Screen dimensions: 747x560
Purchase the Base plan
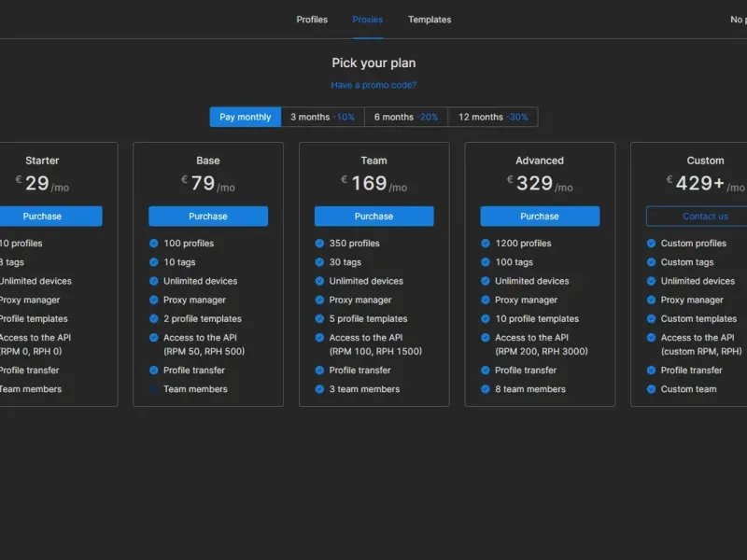pos(208,217)
